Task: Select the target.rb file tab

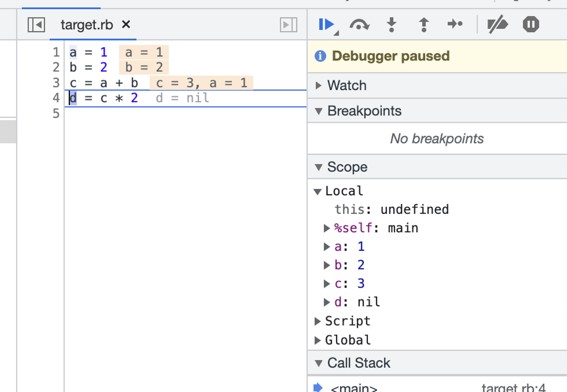Action: pos(87,25)
